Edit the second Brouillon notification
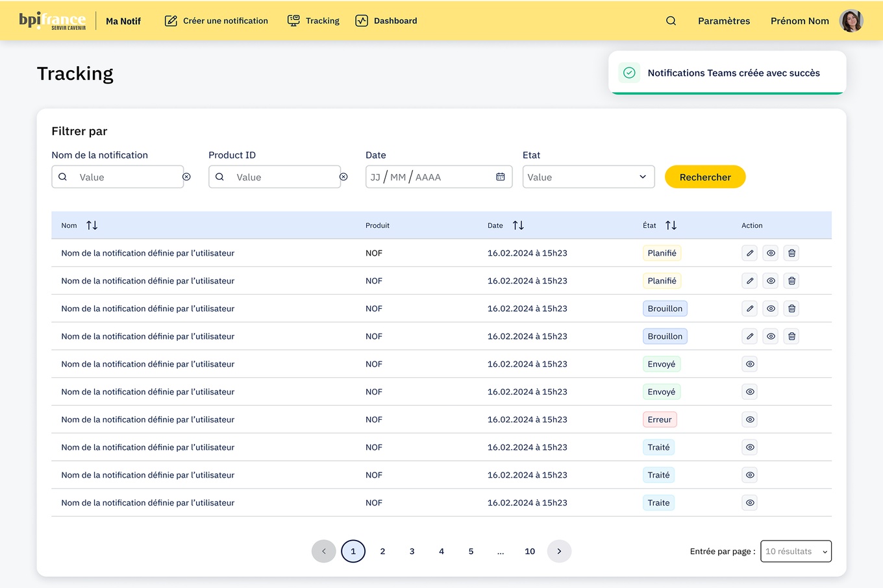This screenshot has width=883, height=588. click(750, 336)
